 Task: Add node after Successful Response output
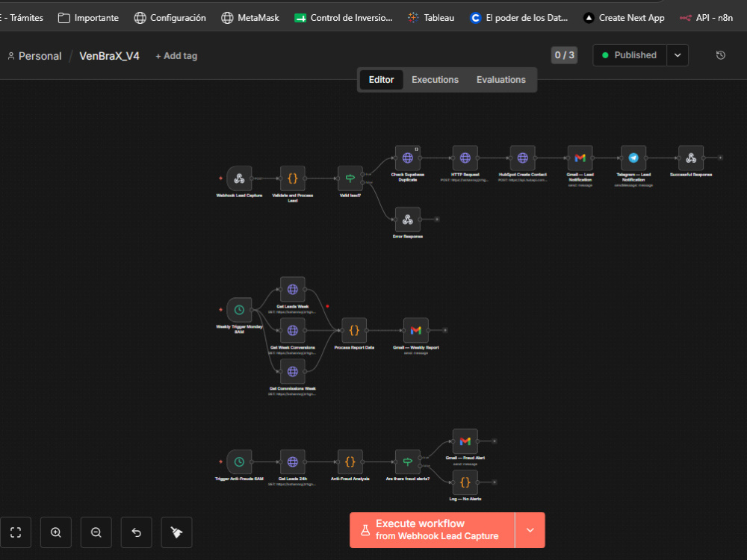pyautogui.click(x=720, y=158)
